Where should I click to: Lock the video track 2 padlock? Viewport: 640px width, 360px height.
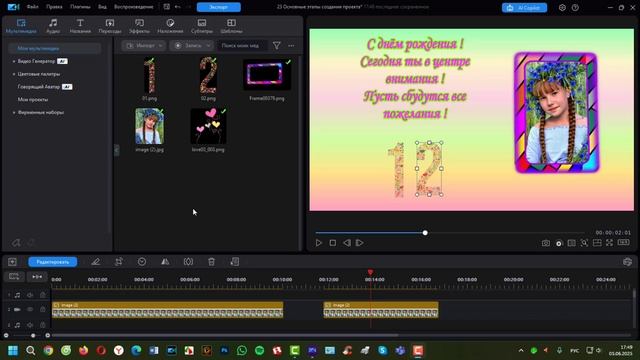(x=42, y=310)
